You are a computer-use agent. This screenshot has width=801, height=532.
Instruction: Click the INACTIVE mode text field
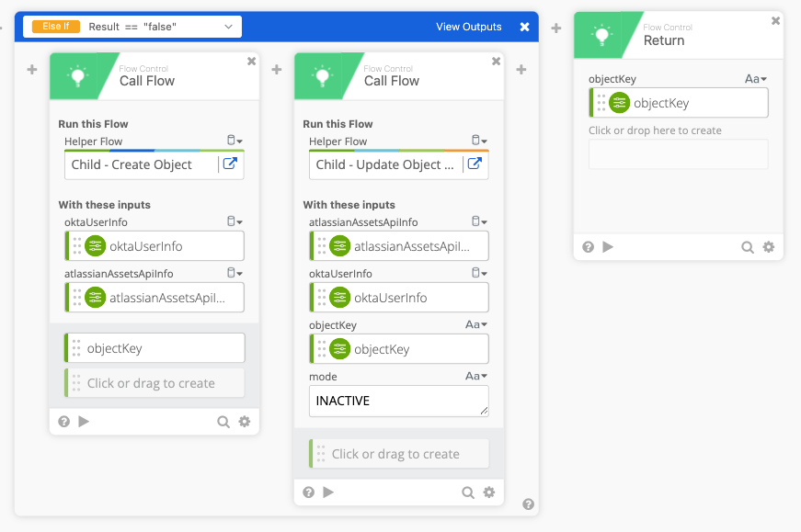(x=397, y=401)
